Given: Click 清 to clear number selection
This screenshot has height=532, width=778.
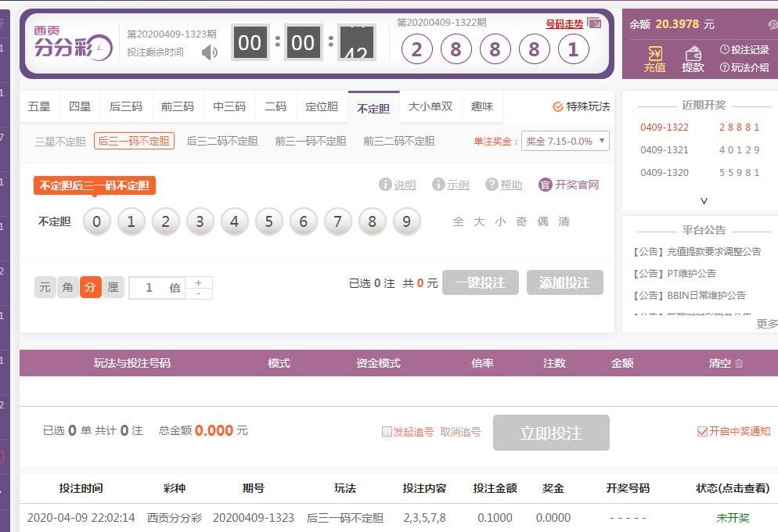Looking at the screenshot, I should pos(564,221).
